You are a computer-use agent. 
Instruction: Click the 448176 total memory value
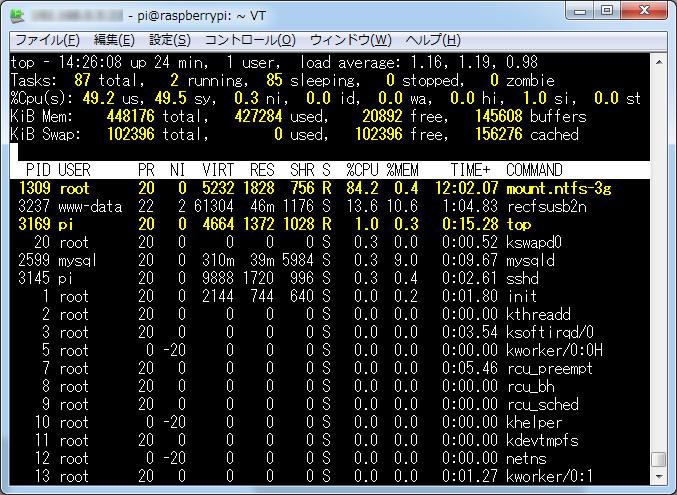[x=130, y=117]
